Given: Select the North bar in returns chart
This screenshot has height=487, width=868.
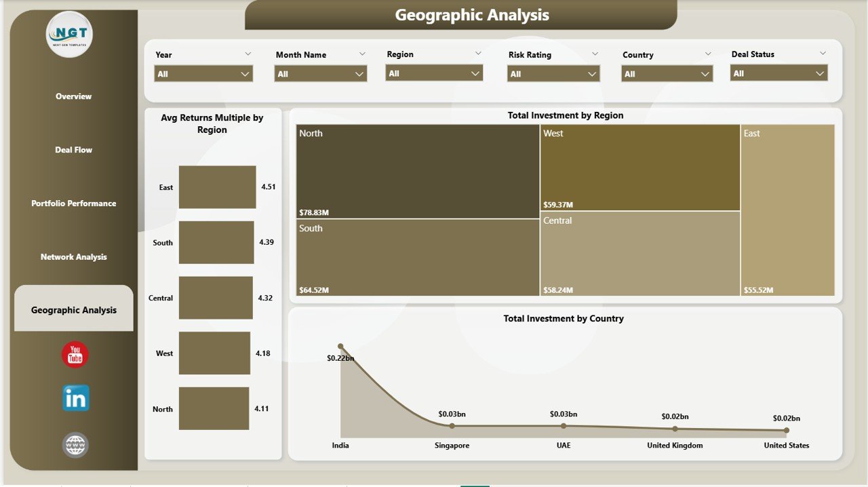Looking at the screenshot, I should 214,408.
